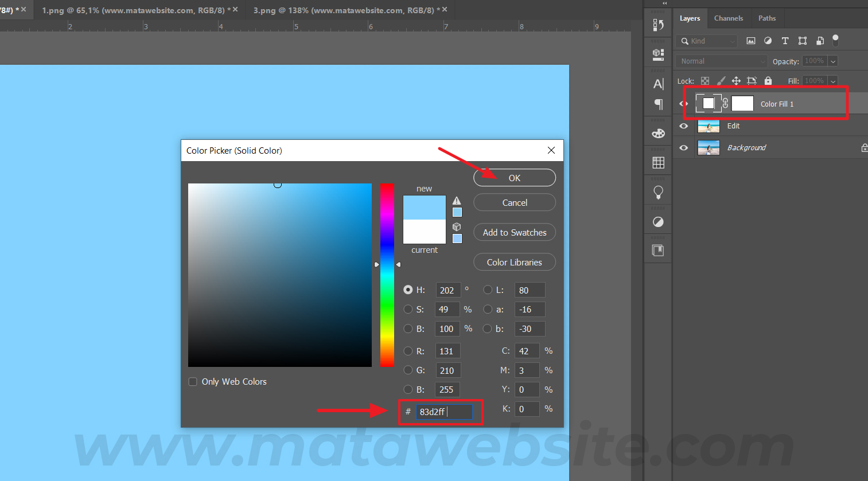The height and width of the screenshot is (481, 868).
Task: Open the Swatches palette panel icon
Action: point(658,163)
